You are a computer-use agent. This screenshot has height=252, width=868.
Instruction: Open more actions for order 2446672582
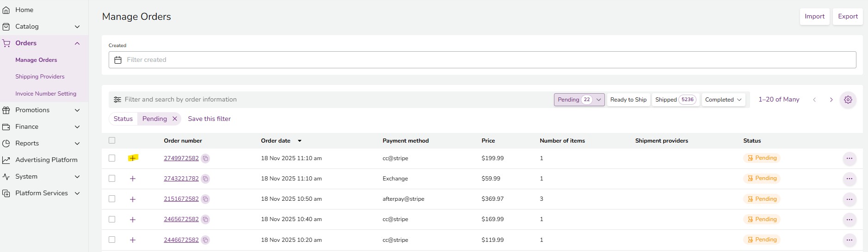tap(849, 240)
